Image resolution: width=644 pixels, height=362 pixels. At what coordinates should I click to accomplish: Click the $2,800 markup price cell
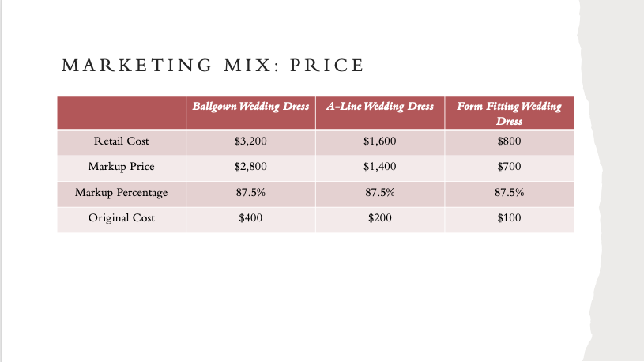[250, 168]
